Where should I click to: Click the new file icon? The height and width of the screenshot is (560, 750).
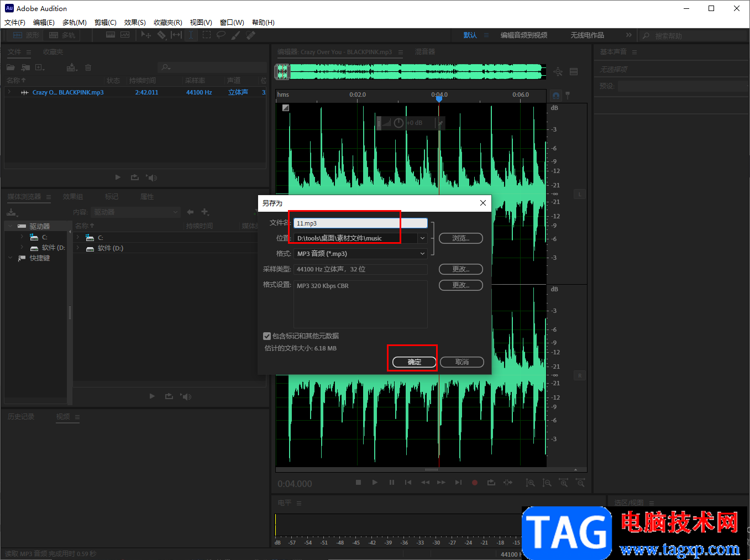click(x=40, y=67)
